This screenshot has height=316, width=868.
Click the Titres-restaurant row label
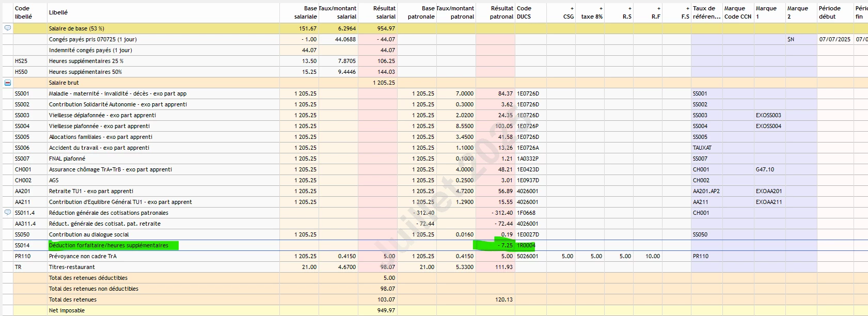tap(72, 267)
